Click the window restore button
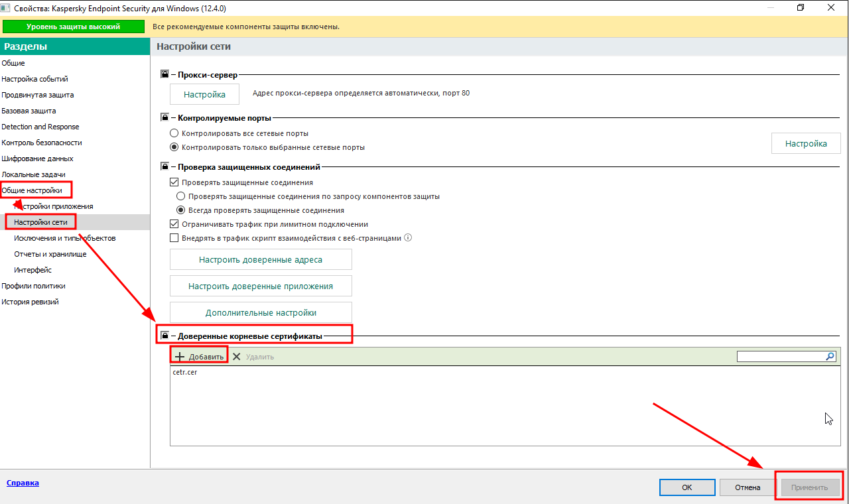The height and width of the screenshot is (504, 849). pyautogui.click(x=801, y=7)
